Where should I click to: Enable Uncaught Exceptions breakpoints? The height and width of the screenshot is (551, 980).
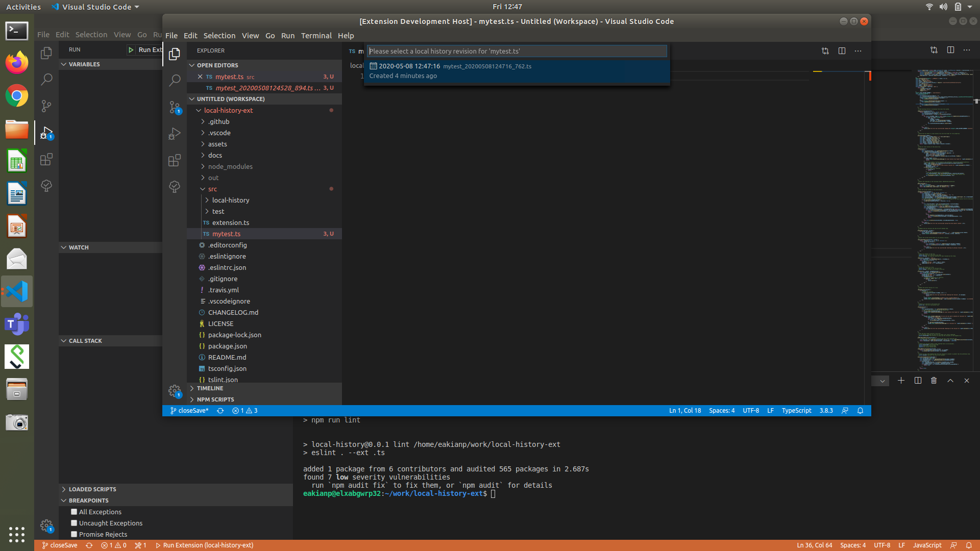(x=74, y=523)
